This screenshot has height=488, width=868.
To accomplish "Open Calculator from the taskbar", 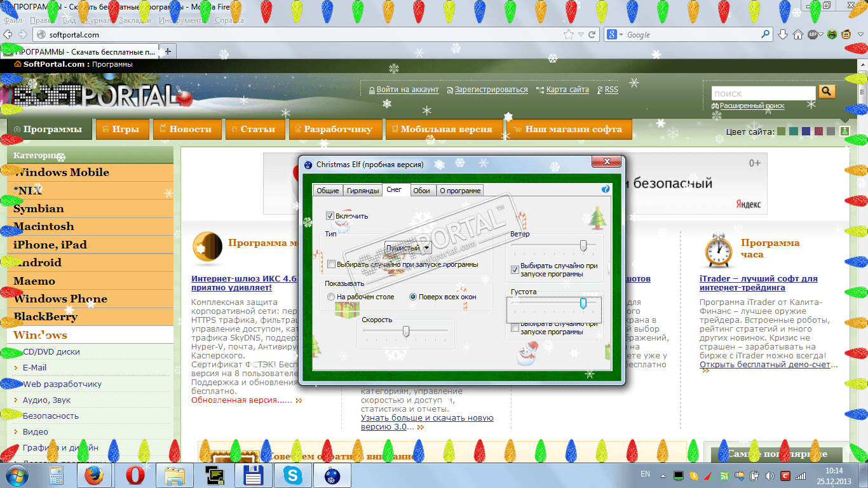I will [56, 475].
